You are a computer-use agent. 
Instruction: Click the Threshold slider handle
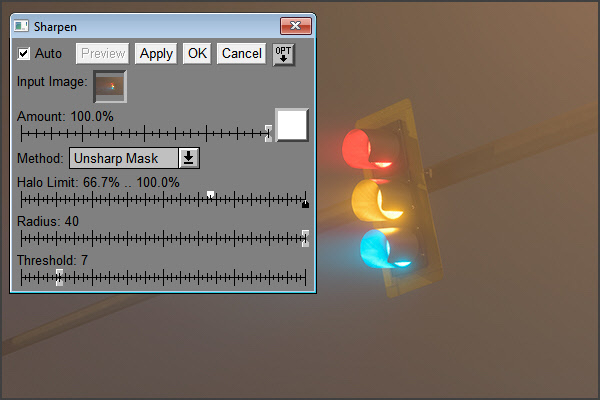59,277
